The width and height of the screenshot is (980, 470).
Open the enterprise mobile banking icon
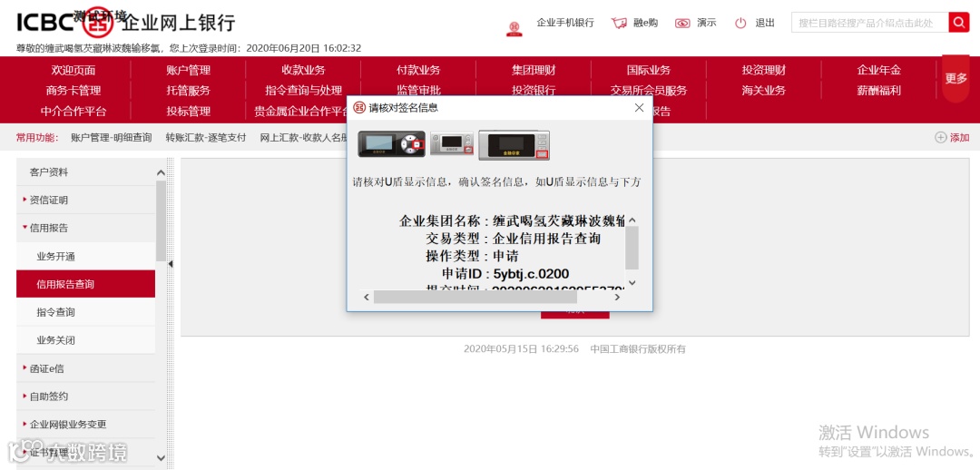[x=514, y=29]
